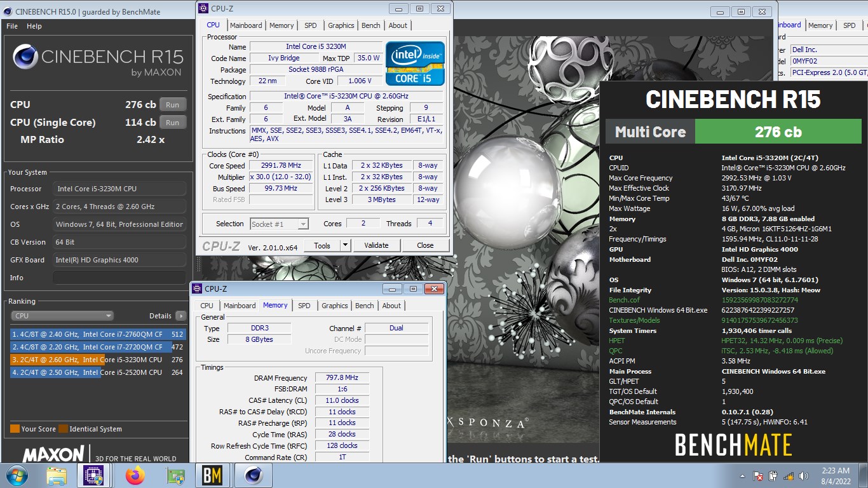Click the BENCHMATE logo at panel bottom
868x488 pixels.
coord(733,445)
